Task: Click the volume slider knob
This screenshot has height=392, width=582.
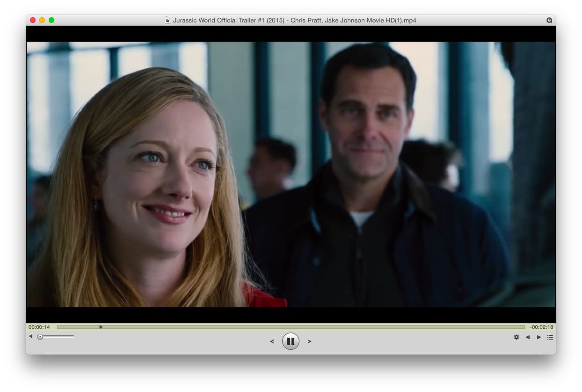Action: point(40,337)
